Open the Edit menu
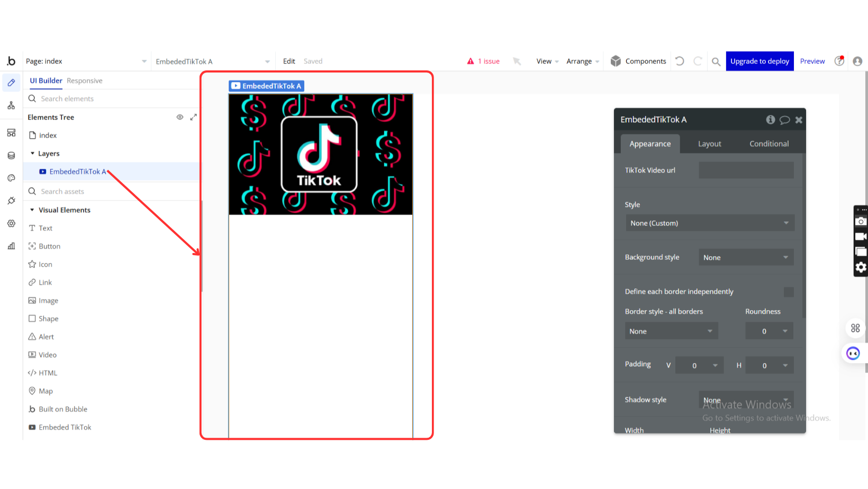The image size is (868, 489). click(289, 61)
